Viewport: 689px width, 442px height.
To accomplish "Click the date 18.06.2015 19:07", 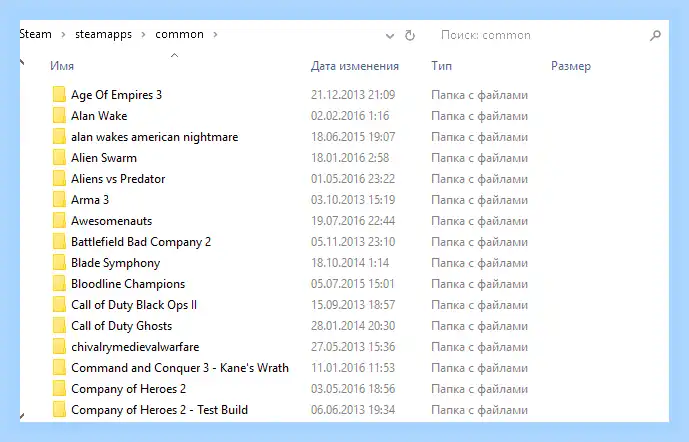I will [353, 137].
